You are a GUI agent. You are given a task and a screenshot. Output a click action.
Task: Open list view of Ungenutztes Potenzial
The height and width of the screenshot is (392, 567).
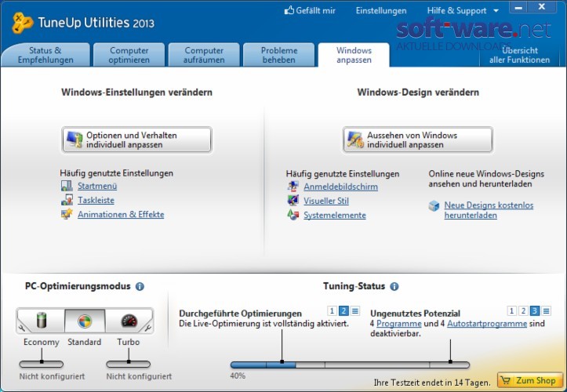tap(547, 310)
